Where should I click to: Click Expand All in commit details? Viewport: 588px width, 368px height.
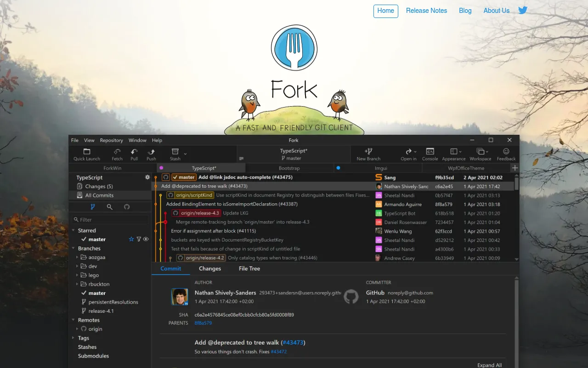tap(489, 365)
